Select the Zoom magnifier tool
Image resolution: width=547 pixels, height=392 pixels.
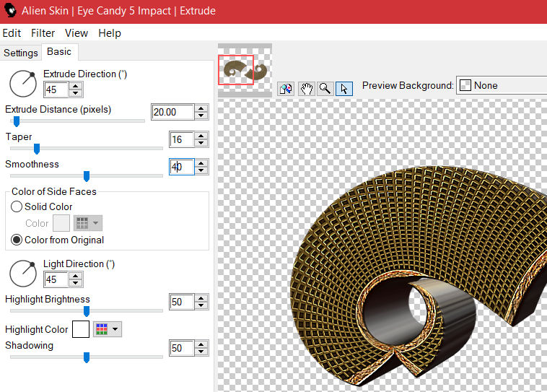click(x=325, y=88)
